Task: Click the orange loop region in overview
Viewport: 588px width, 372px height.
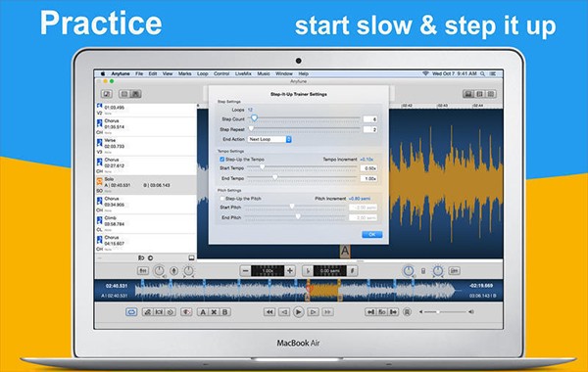Action: click(x=323, y=291)
